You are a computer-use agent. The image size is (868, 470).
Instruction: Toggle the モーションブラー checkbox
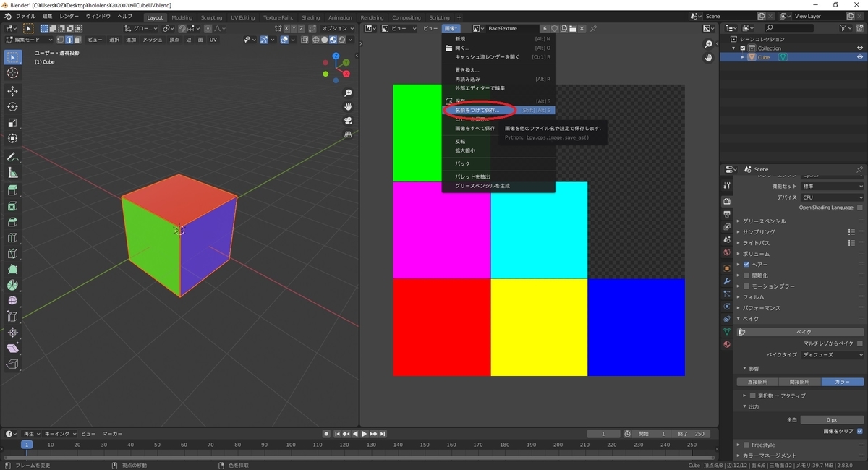coord(746,286)
